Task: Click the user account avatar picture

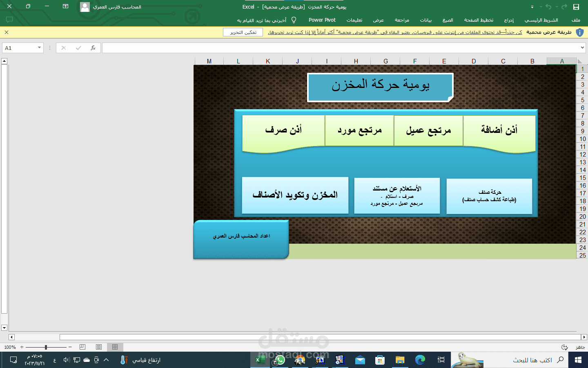Action: click(x=85, y=7)
